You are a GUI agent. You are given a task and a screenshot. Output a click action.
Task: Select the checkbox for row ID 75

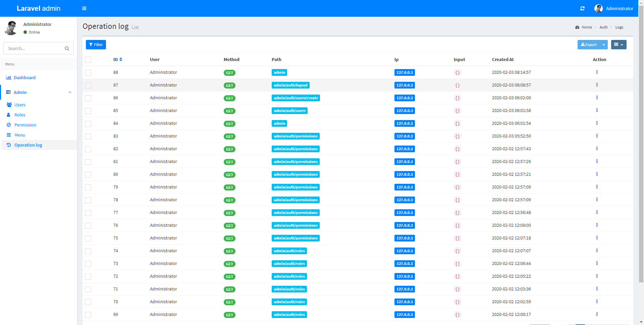(88, 238)
